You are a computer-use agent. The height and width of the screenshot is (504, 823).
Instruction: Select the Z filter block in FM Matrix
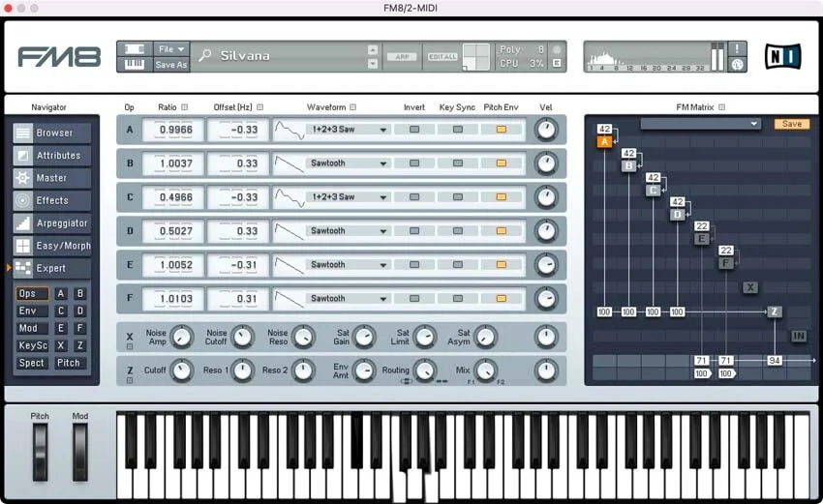[775, 311]
